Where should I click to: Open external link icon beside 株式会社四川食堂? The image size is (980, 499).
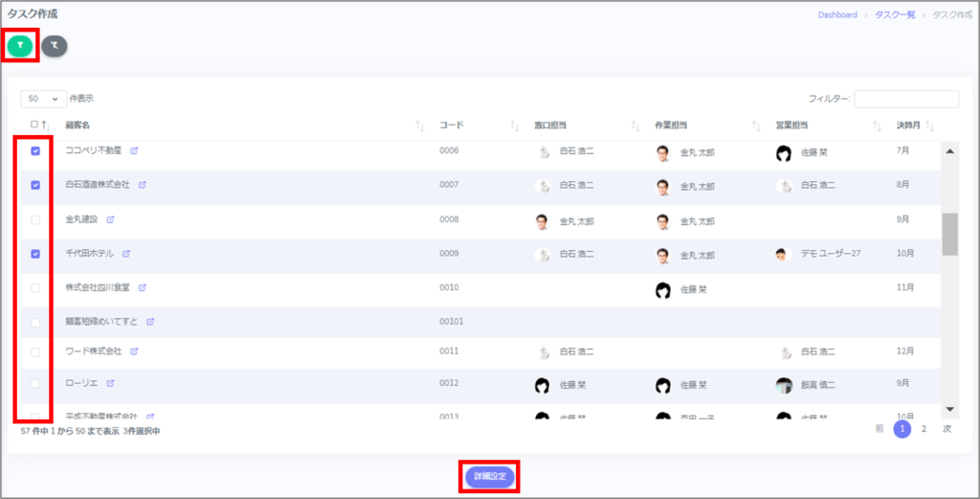(141, 287)
